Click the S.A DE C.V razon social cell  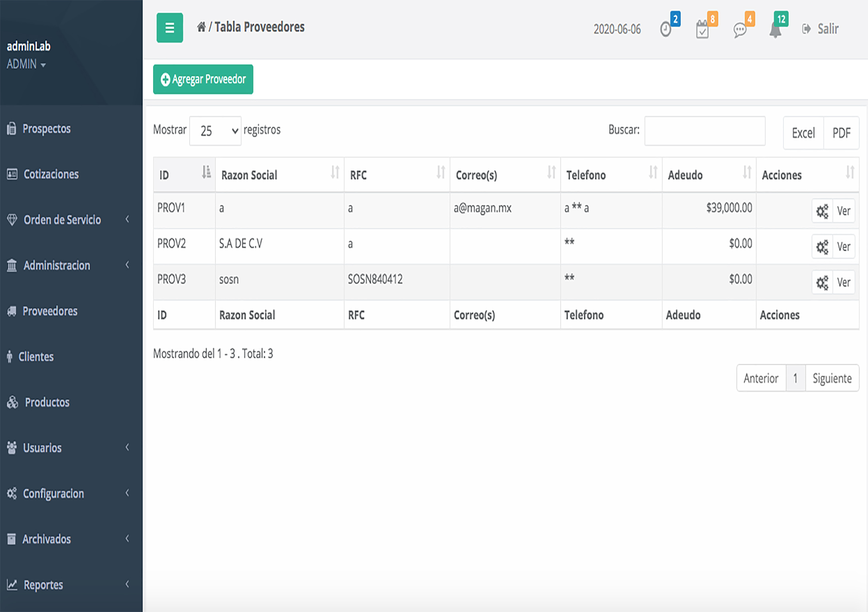(280, 246)
